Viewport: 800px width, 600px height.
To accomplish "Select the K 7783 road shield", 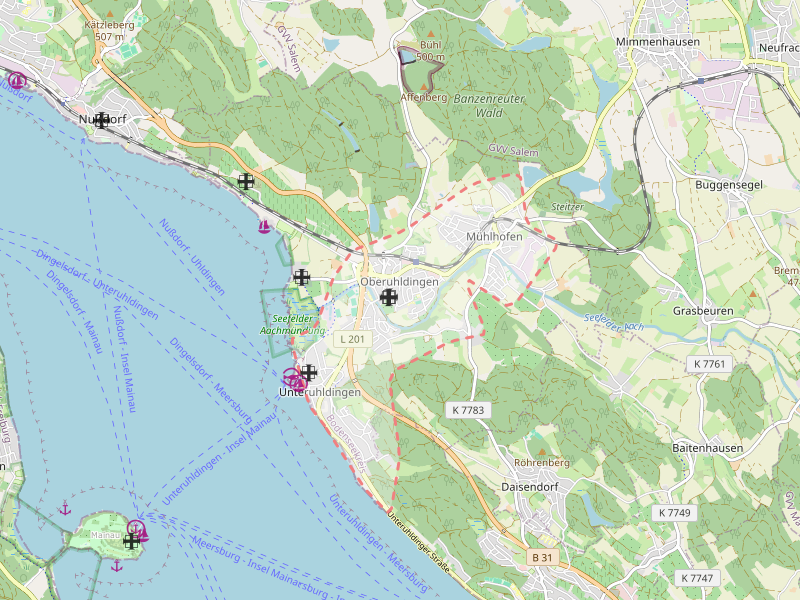I will (x=467, y=410).
